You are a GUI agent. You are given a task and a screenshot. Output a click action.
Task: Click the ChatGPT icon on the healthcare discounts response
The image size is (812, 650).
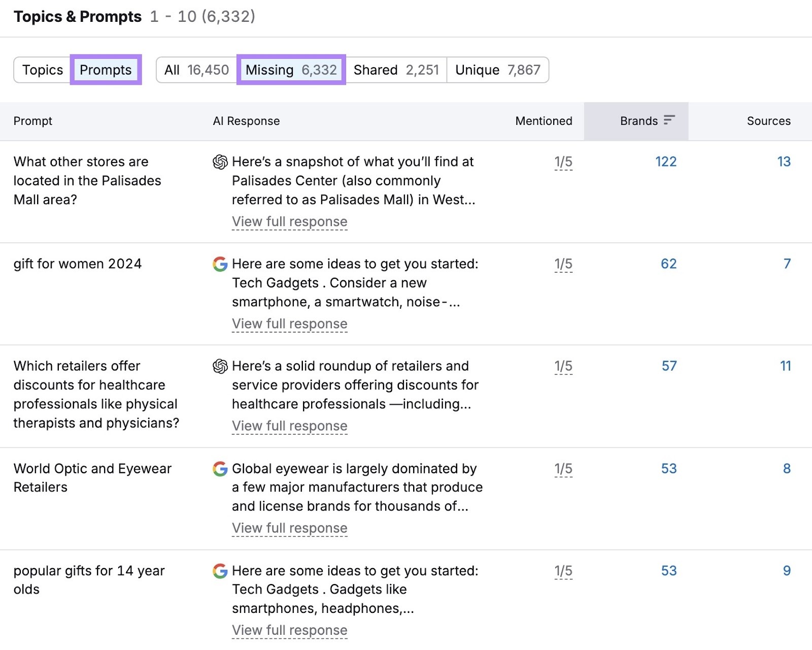point(220,366)
